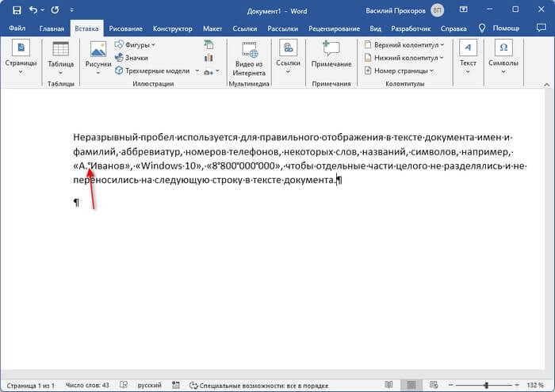Open the Рисунки insert dropdown

click(98, 58)
